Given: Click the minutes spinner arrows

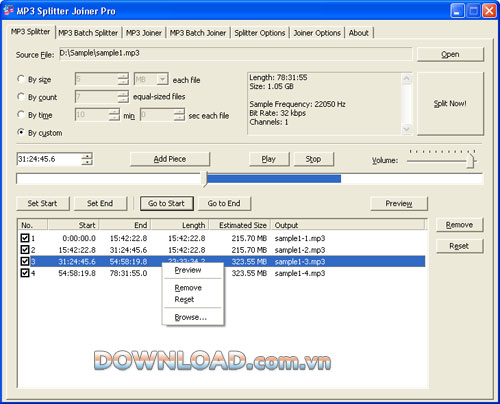Looking at the screenshot, I should pos(114,115).
